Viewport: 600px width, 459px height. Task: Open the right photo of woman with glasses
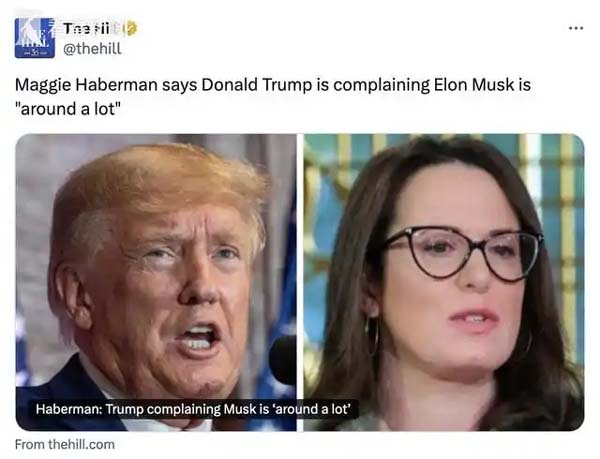tap(444, 282)
